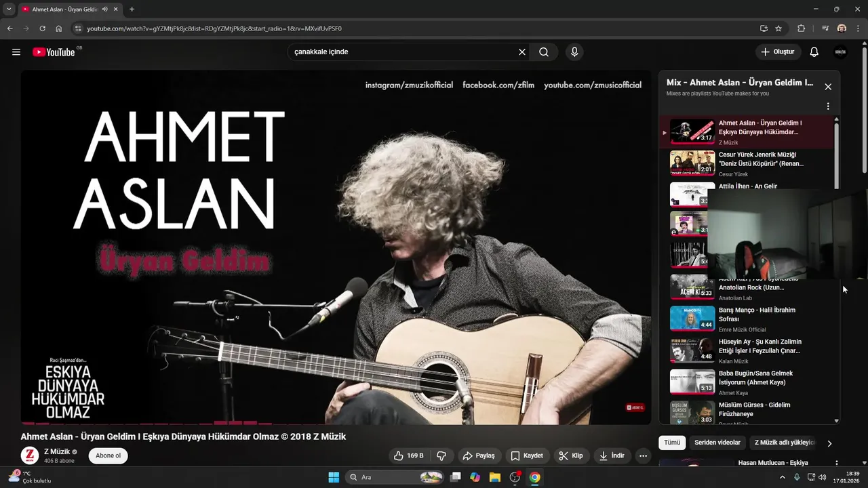Click the browser address bar URL
This screenshot has width=868, height=488.
pyautogui.click(x=214, y=28)
